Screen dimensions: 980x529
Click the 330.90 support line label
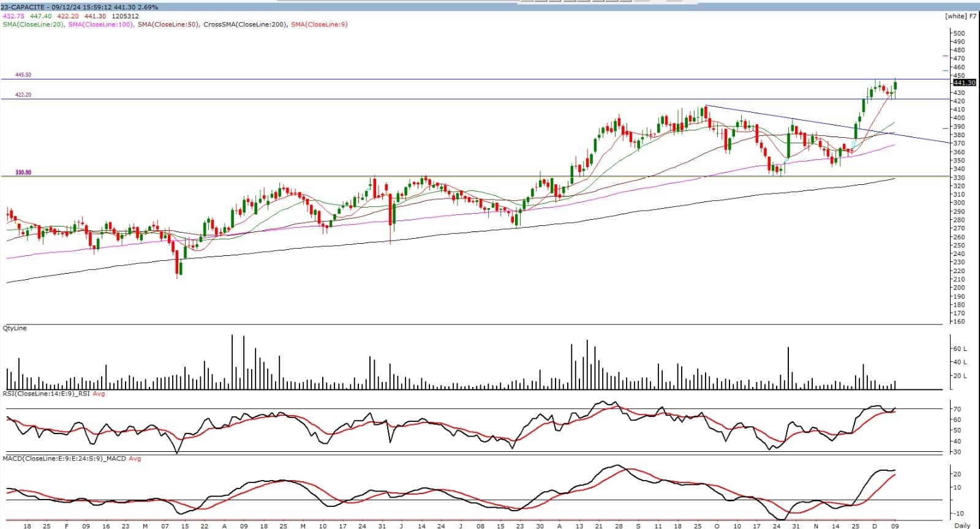23,173
